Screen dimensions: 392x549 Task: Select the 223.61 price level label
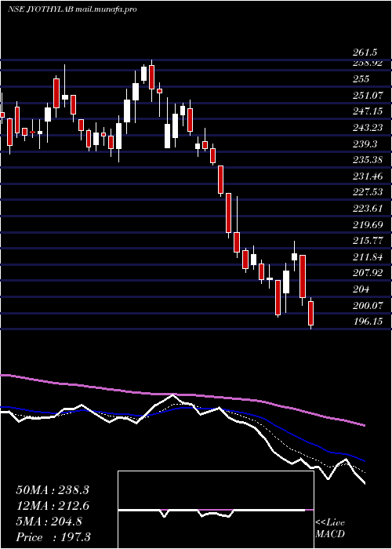tap(368, 209)
